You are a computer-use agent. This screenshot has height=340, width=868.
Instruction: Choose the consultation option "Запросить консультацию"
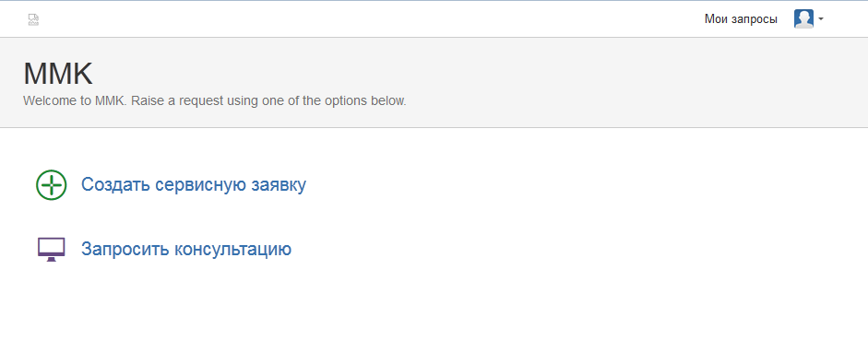click(186, 250)
